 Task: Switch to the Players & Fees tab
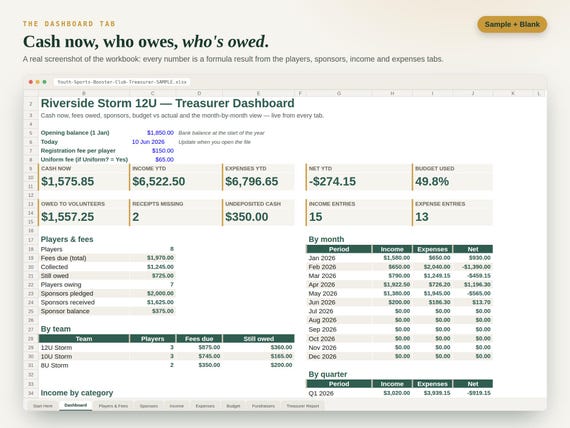click(x=113, y=406)
